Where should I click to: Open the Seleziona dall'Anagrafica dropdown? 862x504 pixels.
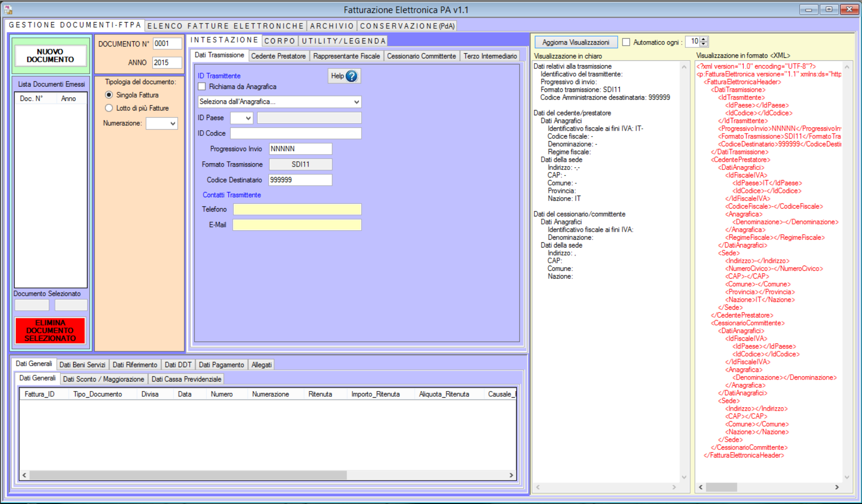[280, 101]
